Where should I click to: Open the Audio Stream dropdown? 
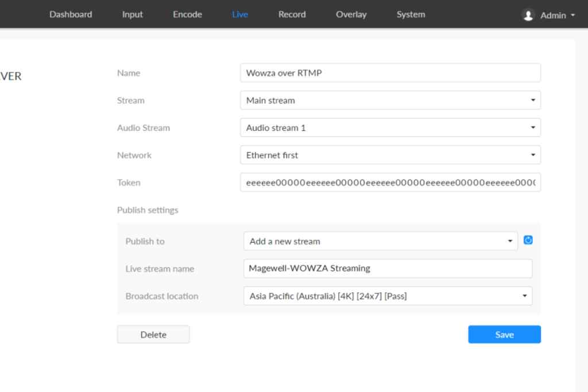point(390,127)
